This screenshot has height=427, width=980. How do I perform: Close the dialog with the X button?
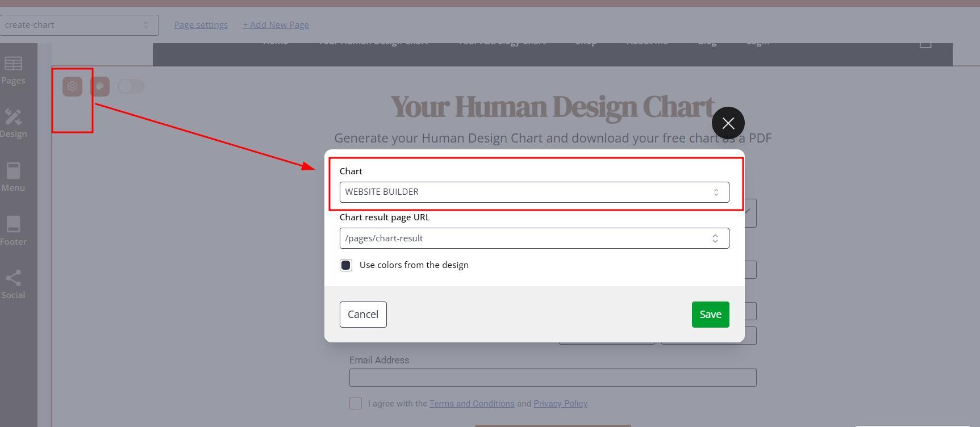coord(728,123)
